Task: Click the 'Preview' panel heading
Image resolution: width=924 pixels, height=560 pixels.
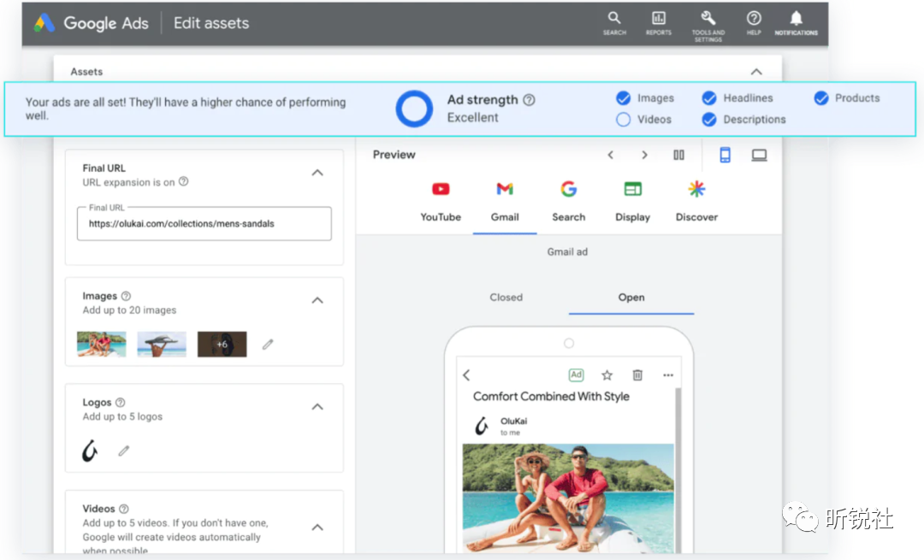Action: coord(394,155)
